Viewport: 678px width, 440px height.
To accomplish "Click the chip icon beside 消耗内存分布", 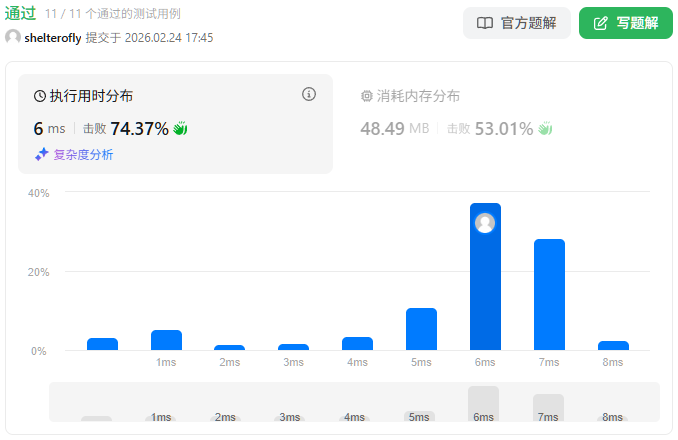I will coord(366,96).
